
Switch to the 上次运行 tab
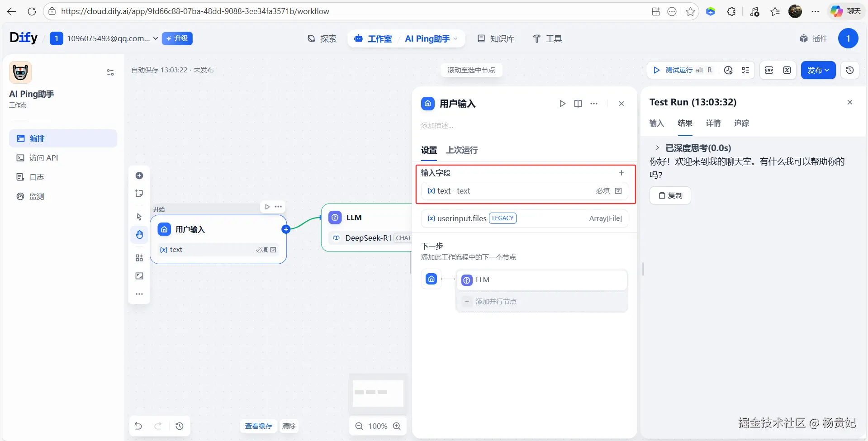462,150
